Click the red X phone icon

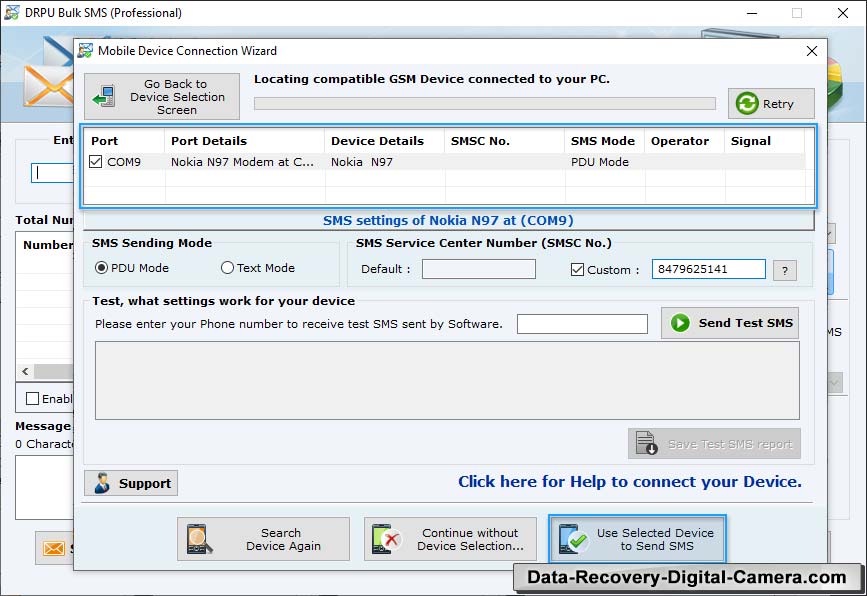click(x=386, y=539)
